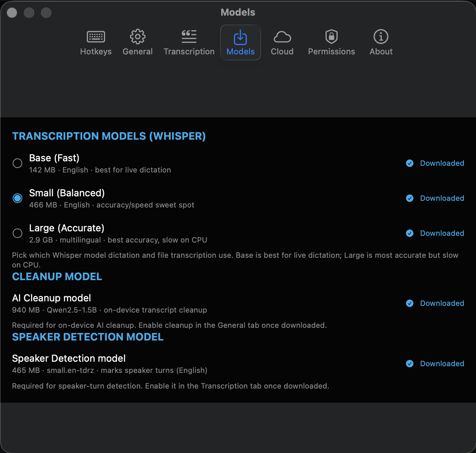Viewport: 476px width, 453px height.
Task: Switch to the Hotkeys tab label
Action: (x=96, y=51)
